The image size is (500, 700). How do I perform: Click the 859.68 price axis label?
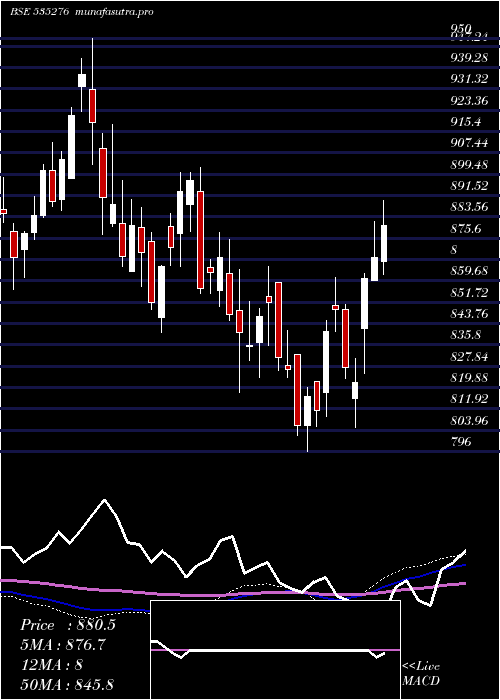point(469,271)
